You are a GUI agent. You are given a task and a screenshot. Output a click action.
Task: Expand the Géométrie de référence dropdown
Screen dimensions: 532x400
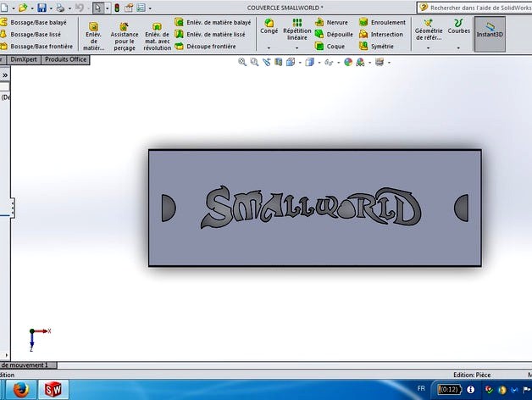[x=428, y=48]
